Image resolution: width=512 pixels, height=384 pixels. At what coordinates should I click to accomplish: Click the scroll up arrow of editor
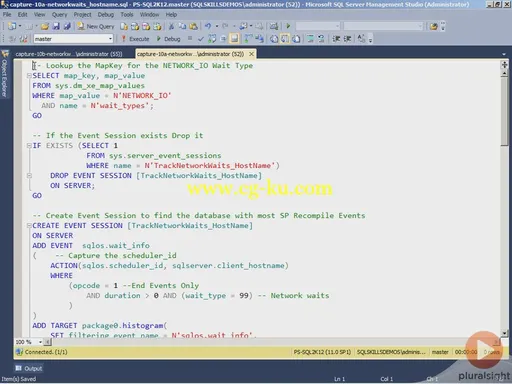click(x=504, y=73)
